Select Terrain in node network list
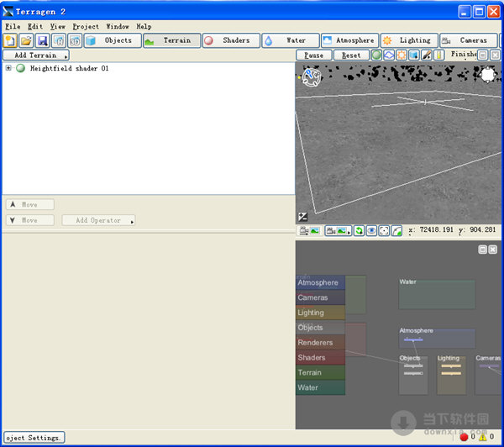The height and width of the screenshot is (447, 504). (321, 372)
